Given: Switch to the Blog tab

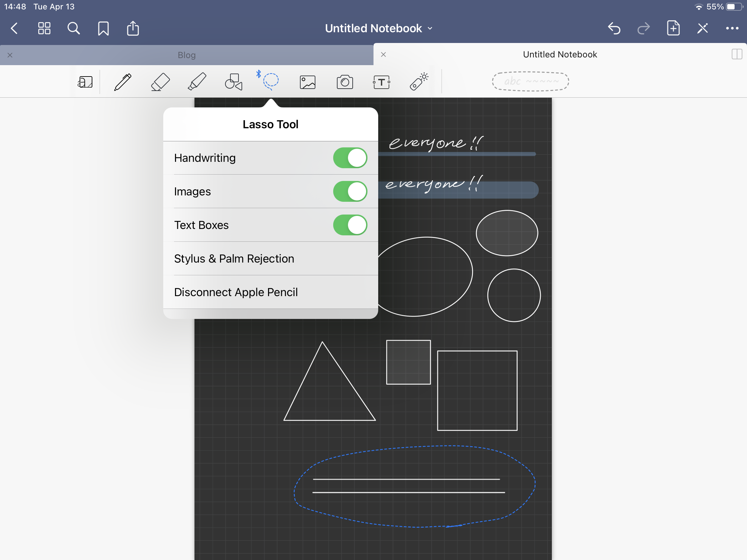Looking at the screenshot, I should [186, 55].
